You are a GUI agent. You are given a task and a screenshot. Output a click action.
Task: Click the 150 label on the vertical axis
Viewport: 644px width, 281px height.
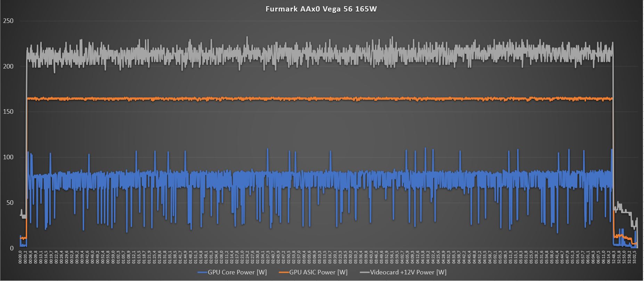(8, 112)
